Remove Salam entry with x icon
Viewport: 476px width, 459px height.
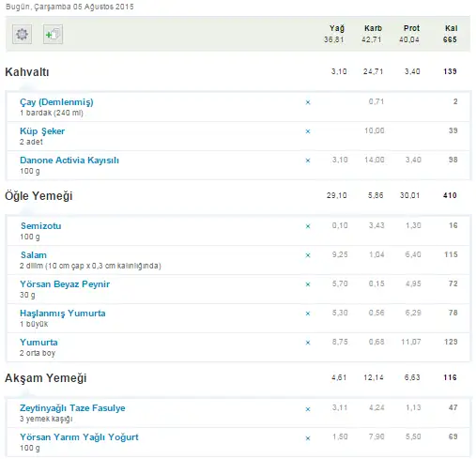[x=308, y=255]
